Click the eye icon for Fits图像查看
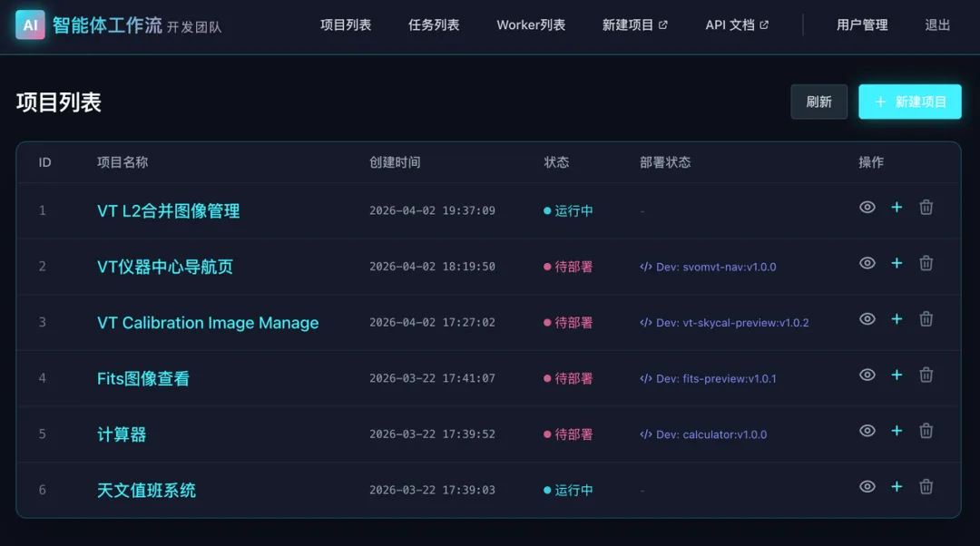 867,375
